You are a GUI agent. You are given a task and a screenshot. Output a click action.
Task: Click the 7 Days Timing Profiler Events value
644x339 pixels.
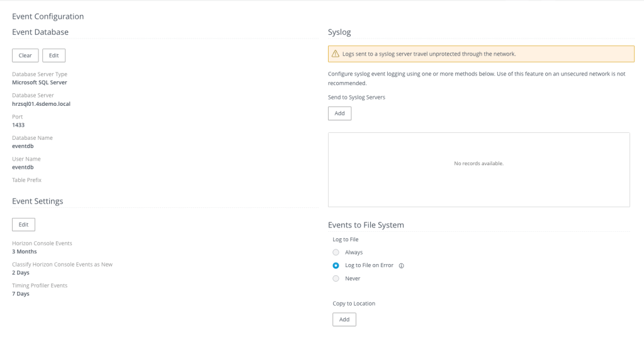coord(21,294)
